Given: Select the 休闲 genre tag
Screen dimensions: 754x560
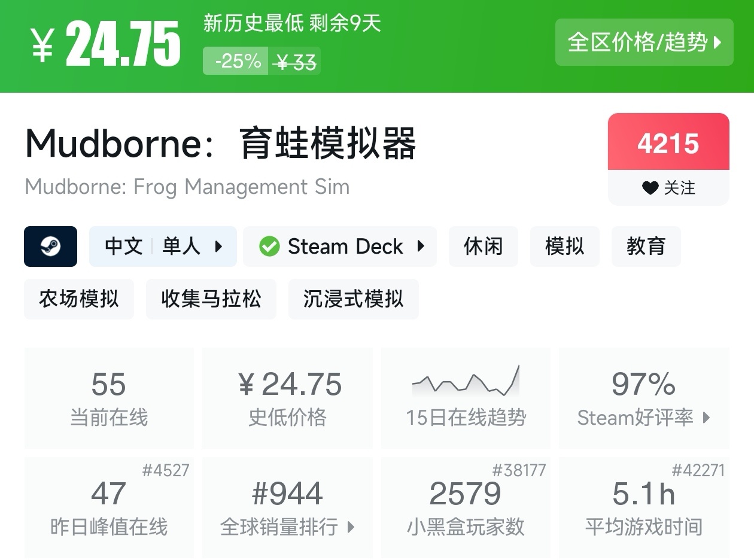Looking at the screenshot, I should click(x=483, y=246).
